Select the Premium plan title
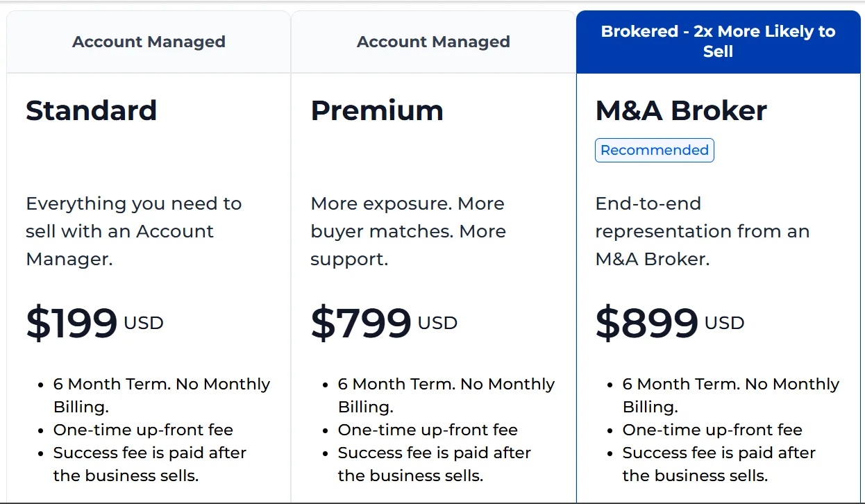Viewport: 865px width, 504px height. click(377, 111)
